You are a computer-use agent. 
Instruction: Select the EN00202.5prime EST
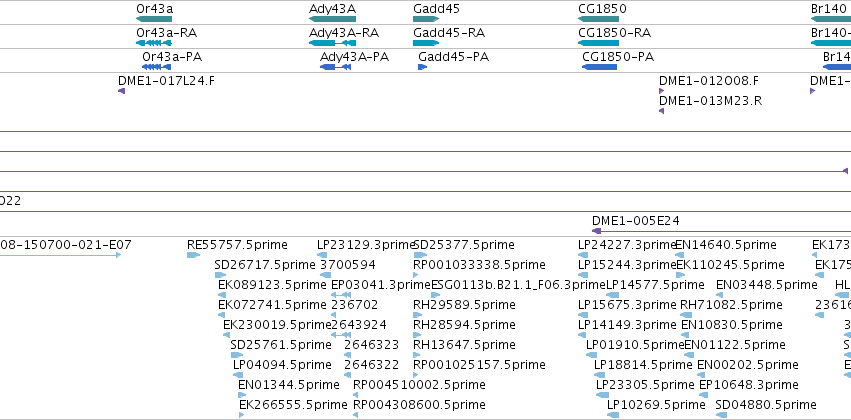point(701,376)
